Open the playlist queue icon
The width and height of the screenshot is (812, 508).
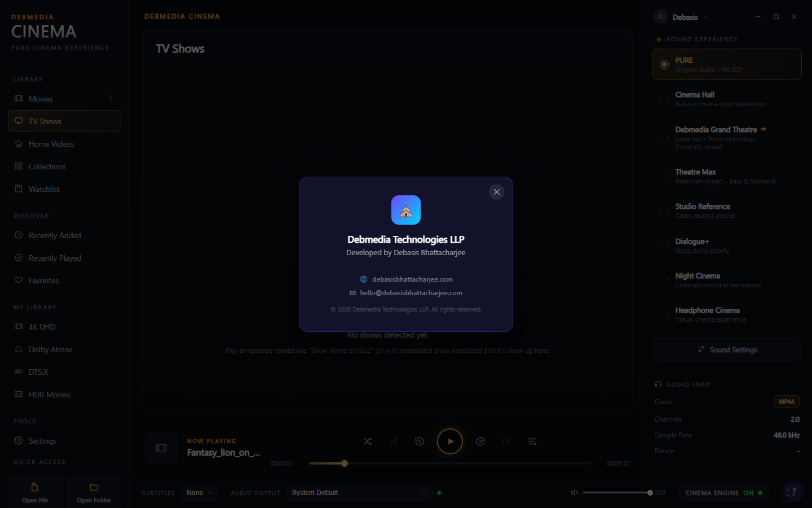click(532, 441)
